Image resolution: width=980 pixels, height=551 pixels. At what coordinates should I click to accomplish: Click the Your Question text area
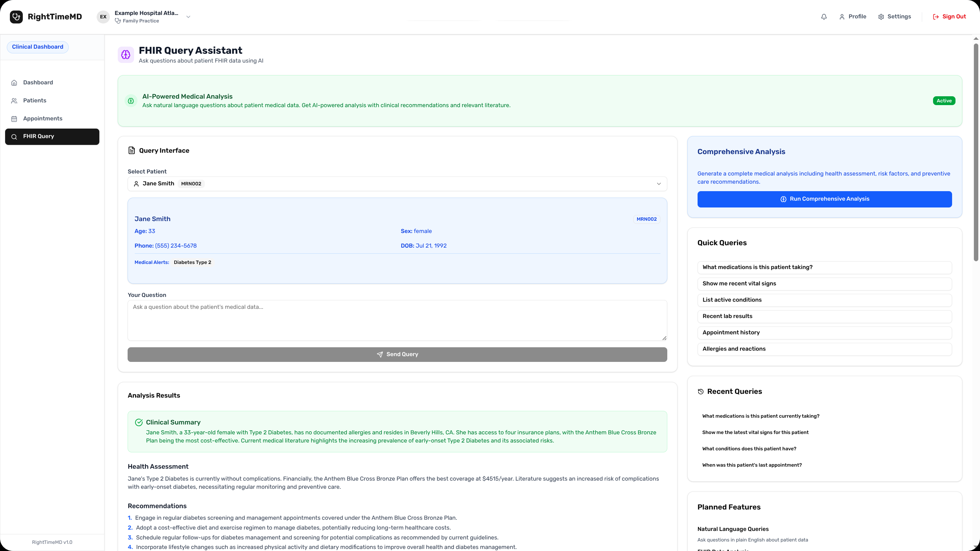(x=397, y=320)
